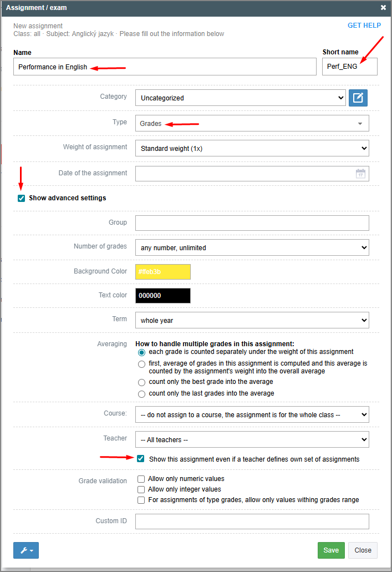Screen dimensions: 392x572
Task: Open the Teacher selection dropdown
Action: pyautogui.click(x=252, y=439)
